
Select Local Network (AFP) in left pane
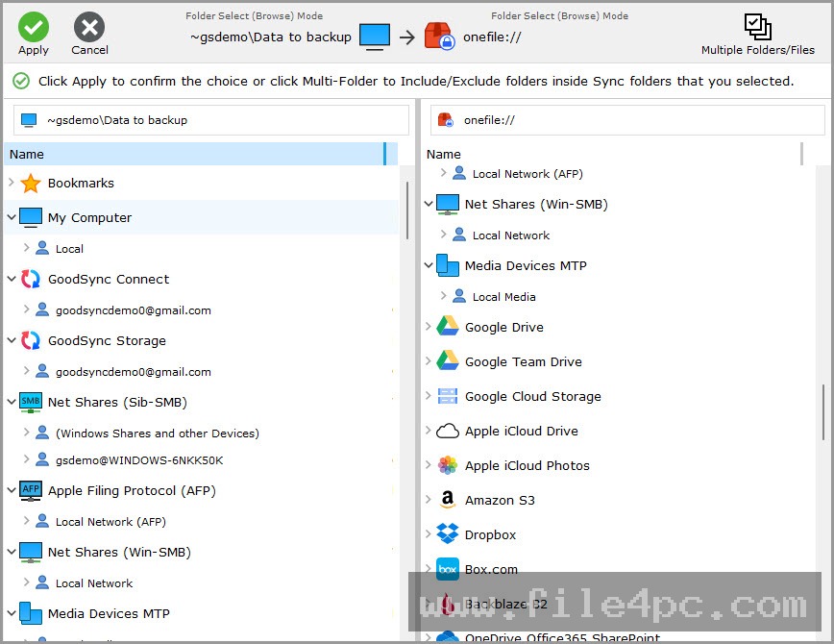coord(110,522)
